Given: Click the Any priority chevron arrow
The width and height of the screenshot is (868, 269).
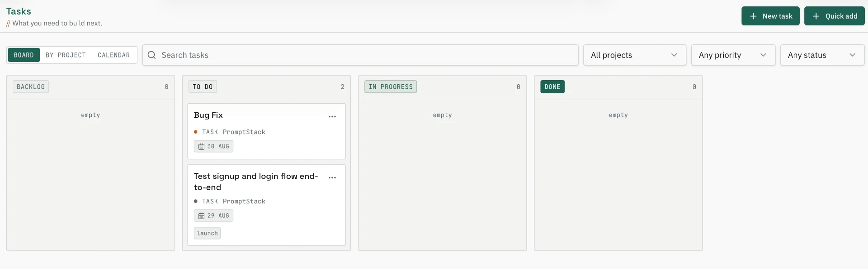Looking at the screenshot, I should point(763,55).
